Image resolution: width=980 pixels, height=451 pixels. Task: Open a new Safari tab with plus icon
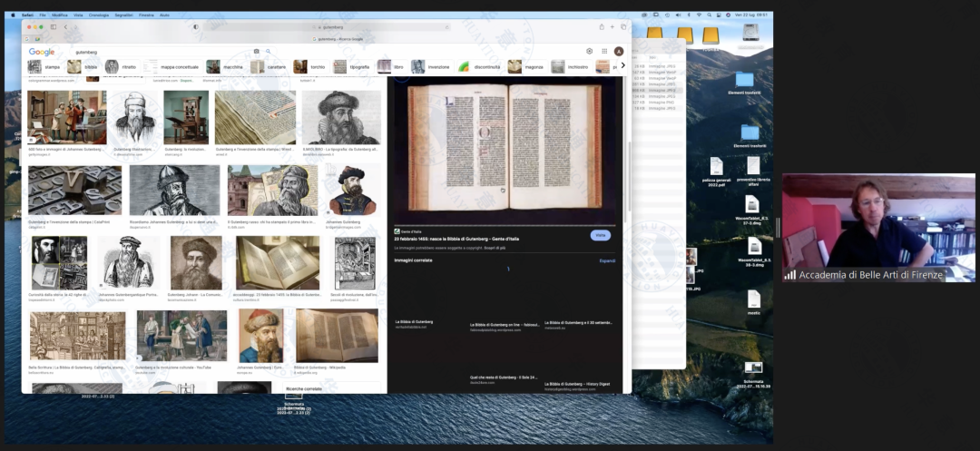(x=612, y=27)
